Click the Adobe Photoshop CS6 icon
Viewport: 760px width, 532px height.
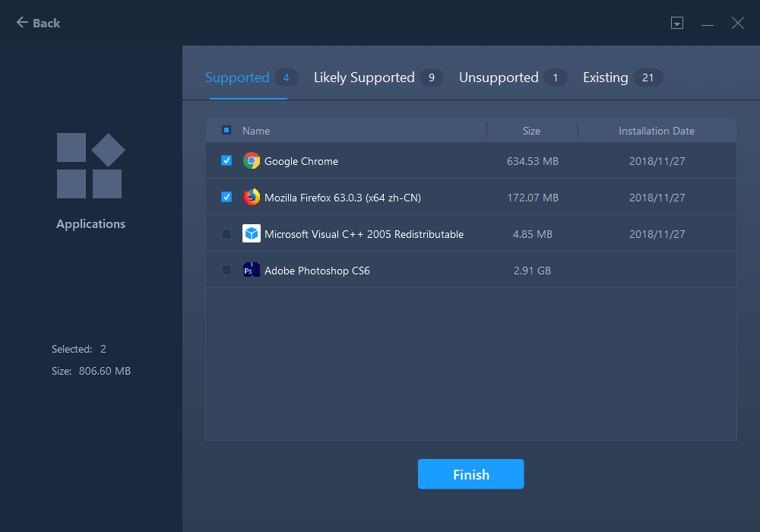pyautogui.click(x=252, y=271)
